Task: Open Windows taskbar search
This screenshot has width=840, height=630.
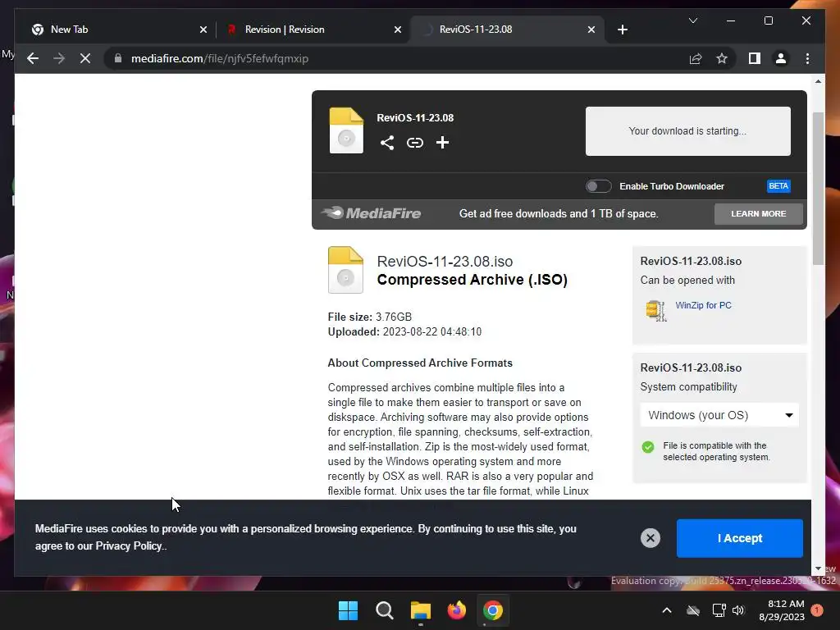Action: tap(384, 610)
